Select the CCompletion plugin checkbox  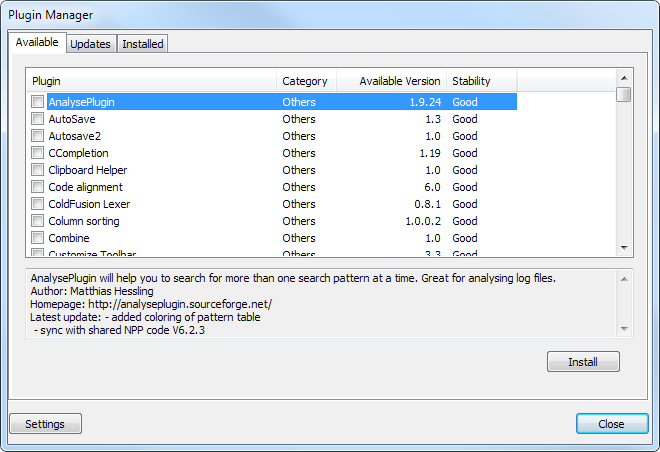[x=37, y=153]
